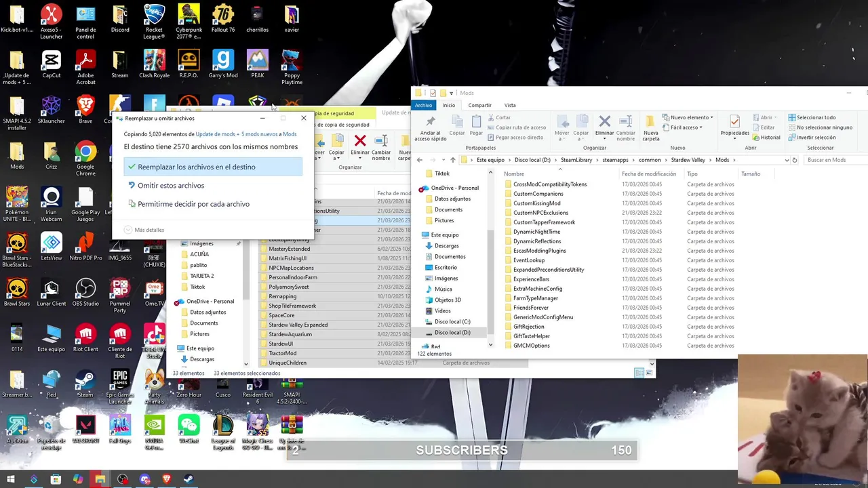Open Discord desktop shortcut

pyautogui.click(x=120, y=18)
